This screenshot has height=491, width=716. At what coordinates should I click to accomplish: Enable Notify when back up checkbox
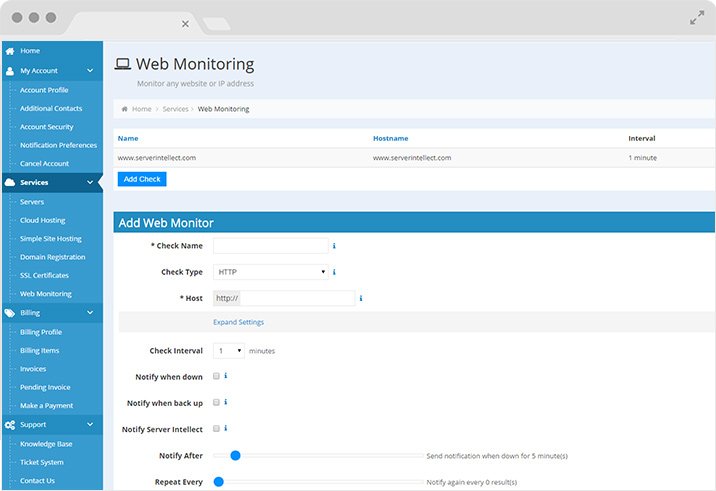tap(216, 402)
